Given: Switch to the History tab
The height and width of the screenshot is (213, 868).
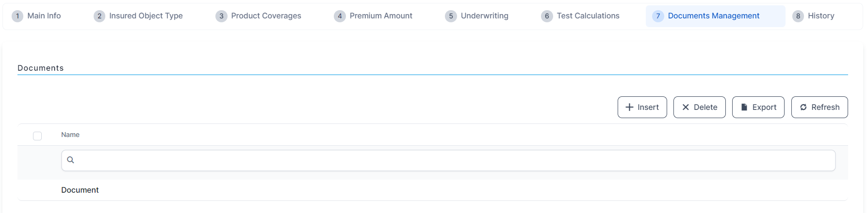Looking at the screenshot, I should [x=821, y=16].
